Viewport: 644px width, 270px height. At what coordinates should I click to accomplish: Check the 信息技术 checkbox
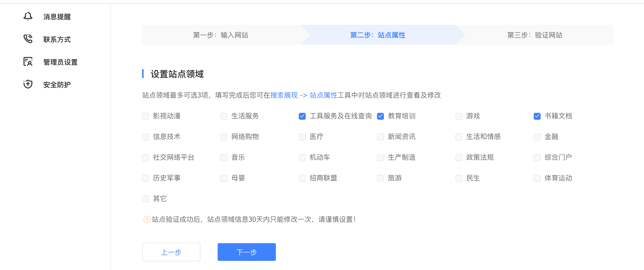[x=146, y=137]
